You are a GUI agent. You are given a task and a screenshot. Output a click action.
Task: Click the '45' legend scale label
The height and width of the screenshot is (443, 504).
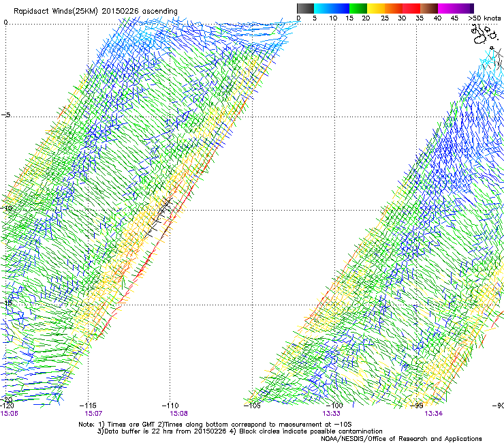454,18
